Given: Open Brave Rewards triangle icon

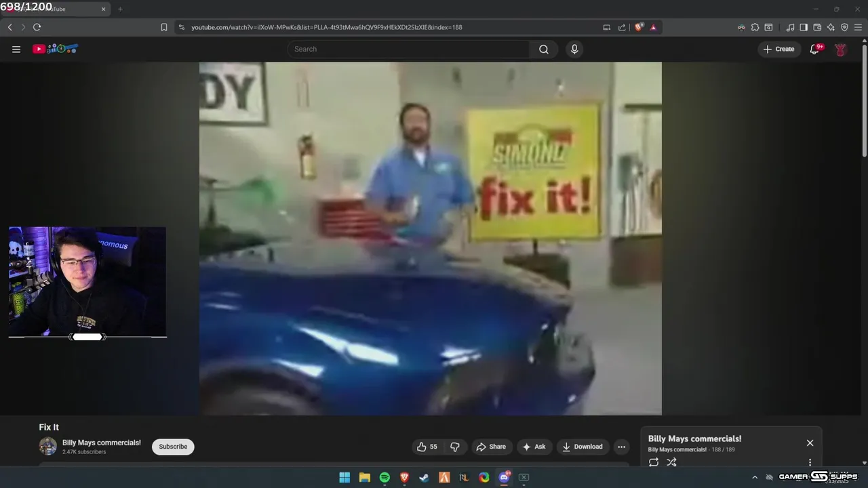Looking at the screenshot, I should 653,27.
